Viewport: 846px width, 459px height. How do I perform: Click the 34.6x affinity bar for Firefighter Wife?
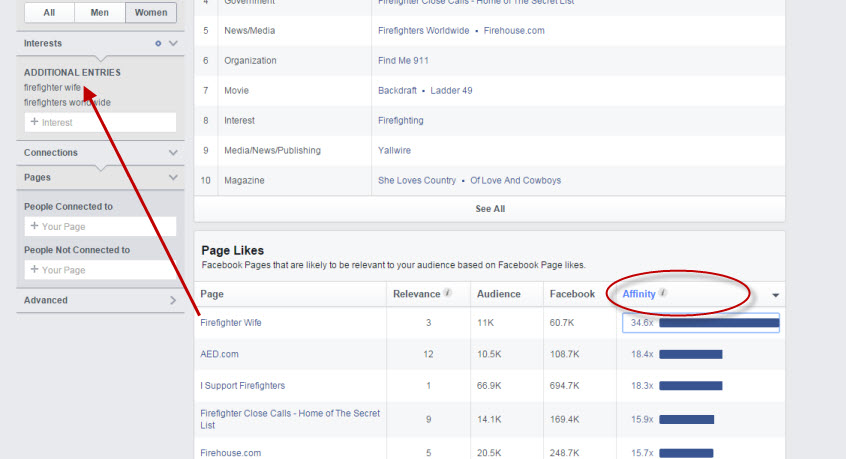[x=719, y=323]
